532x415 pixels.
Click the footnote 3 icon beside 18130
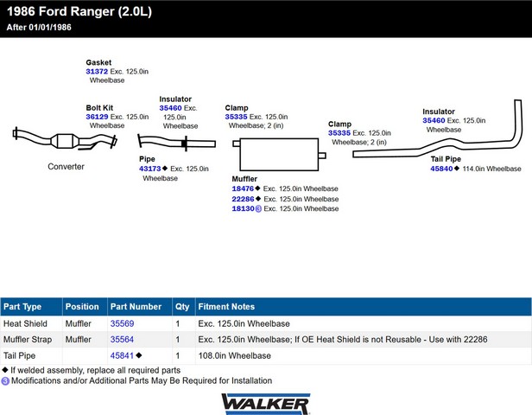click(258, 209)
